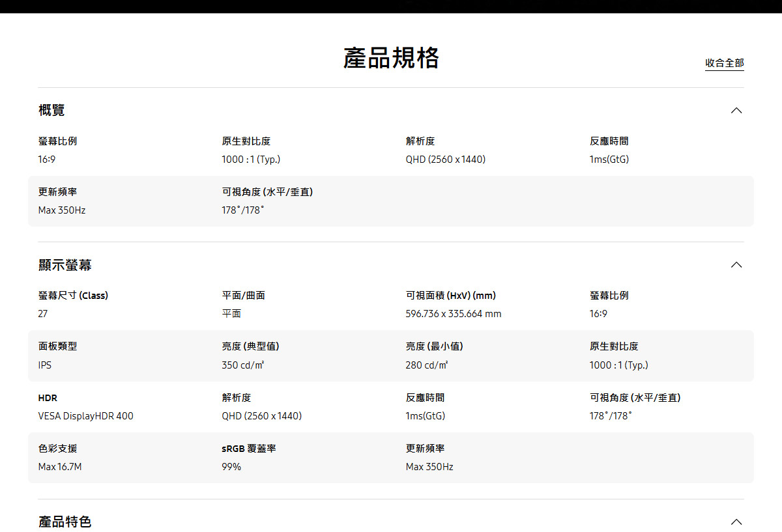Click the black navigation bar at the top
782x532 pixels.
pos(391,7)
